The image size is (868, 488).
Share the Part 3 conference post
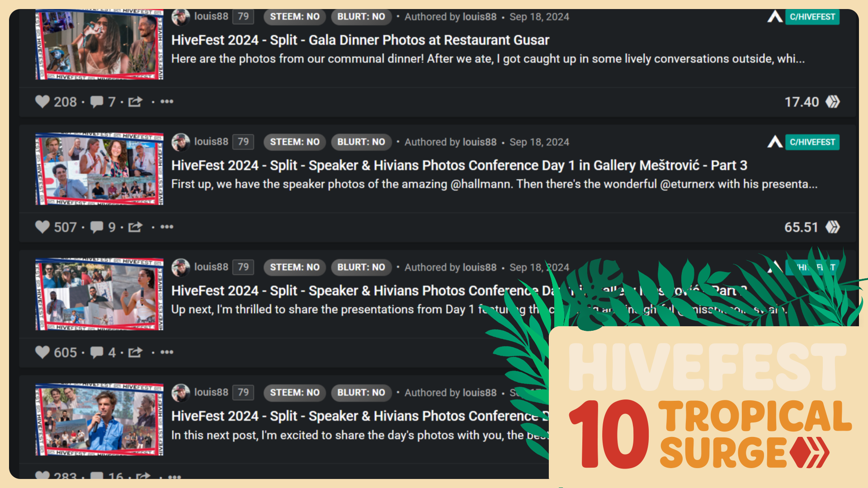click(135, 227)
